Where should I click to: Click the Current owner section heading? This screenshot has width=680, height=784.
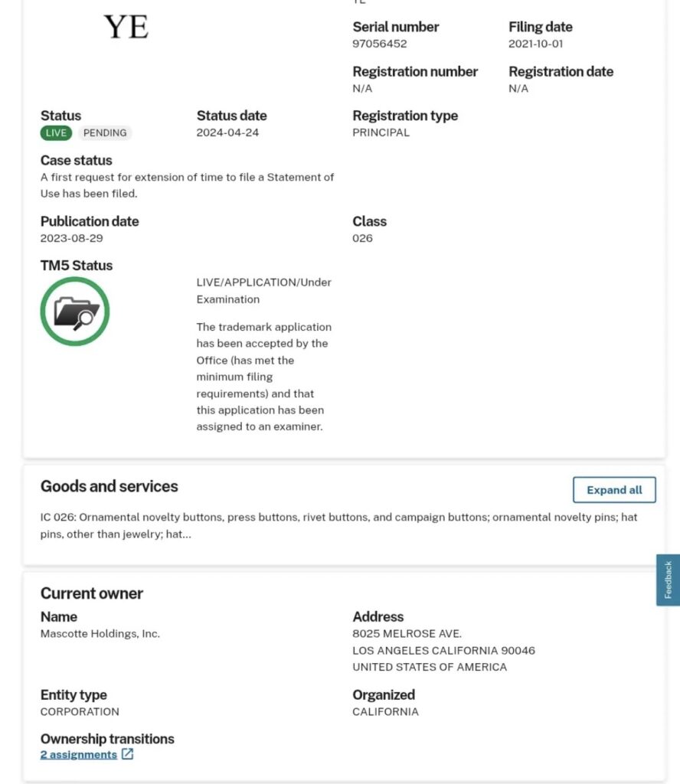pyautogui.click(x=91, y=593)
